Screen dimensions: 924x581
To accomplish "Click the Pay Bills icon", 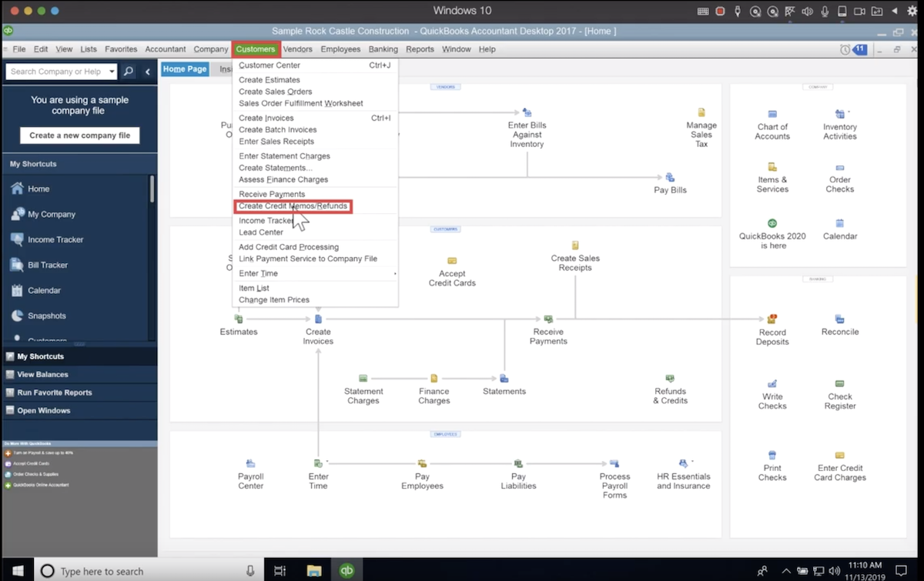I will click(670, 177).
